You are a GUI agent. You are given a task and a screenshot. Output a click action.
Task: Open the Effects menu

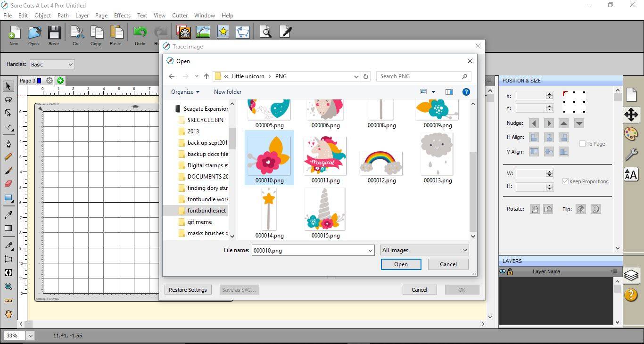point(122,15)
